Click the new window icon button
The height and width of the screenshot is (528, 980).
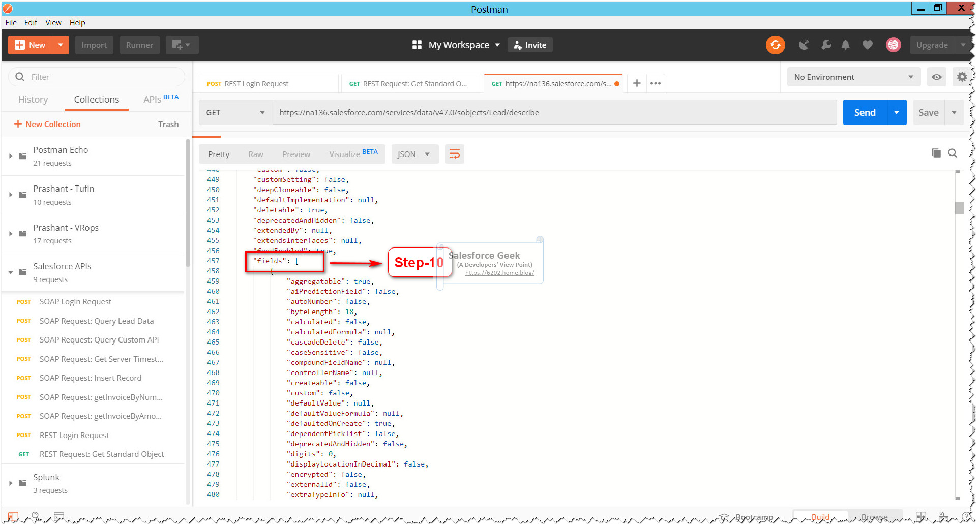[181, 45]
